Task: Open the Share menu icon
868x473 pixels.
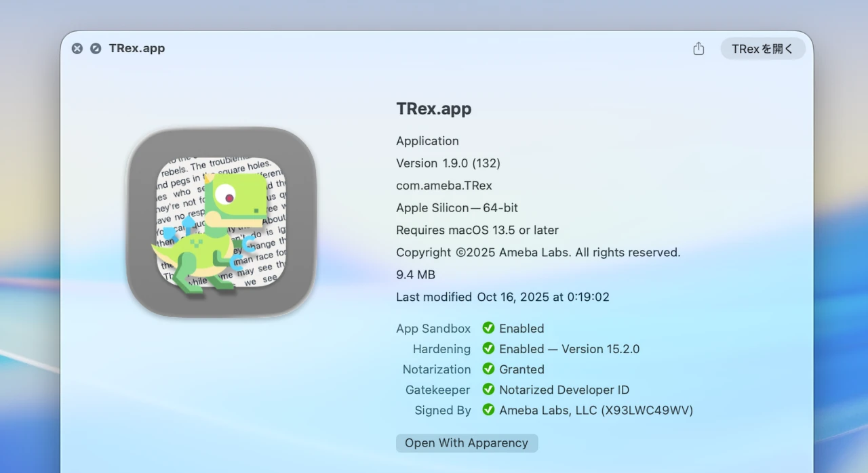Action: pos(698,48)
